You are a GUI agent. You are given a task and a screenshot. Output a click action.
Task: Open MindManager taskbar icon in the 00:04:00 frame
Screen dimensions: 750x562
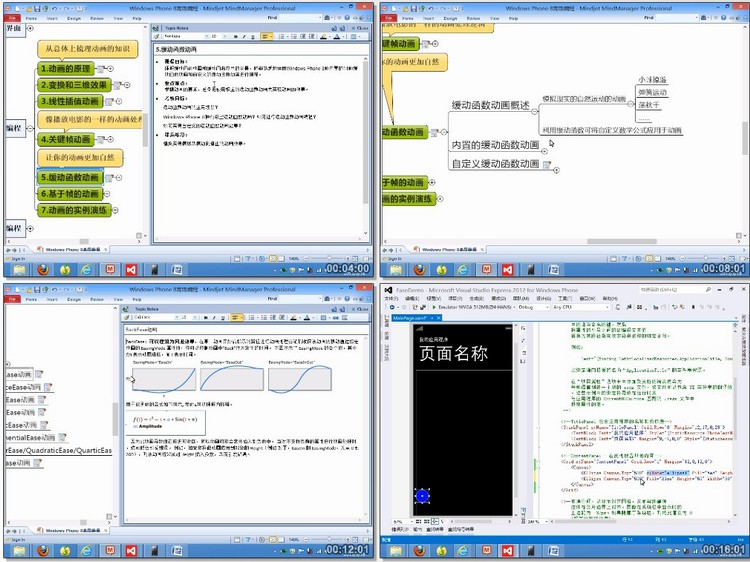click(110, 270)
